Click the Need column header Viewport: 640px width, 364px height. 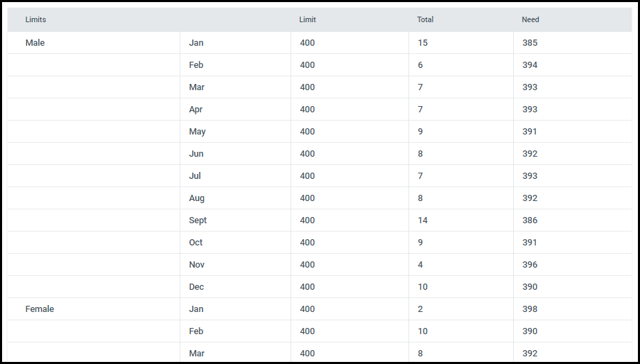pos(530,19)
